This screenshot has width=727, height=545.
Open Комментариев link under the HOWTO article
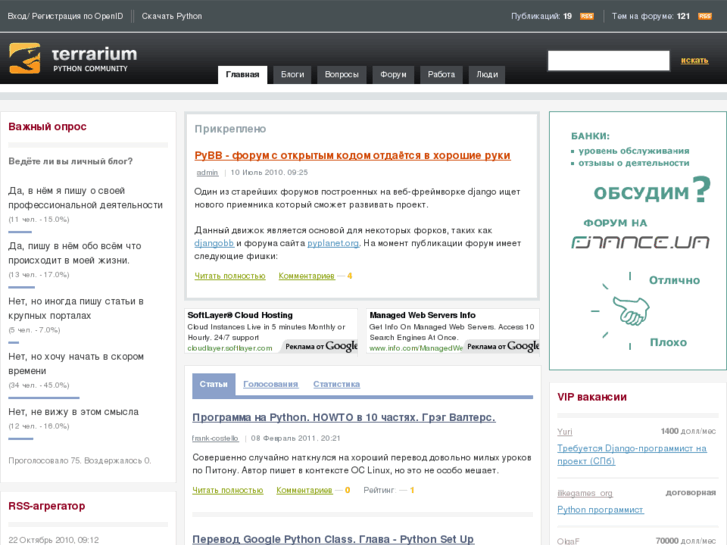(304, 490)
